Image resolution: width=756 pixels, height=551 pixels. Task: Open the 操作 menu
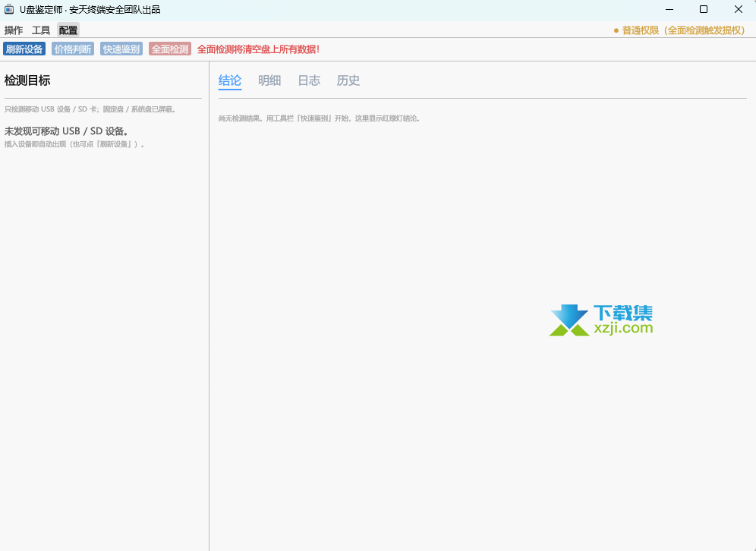pyautogui.click(x=14, y=30)
